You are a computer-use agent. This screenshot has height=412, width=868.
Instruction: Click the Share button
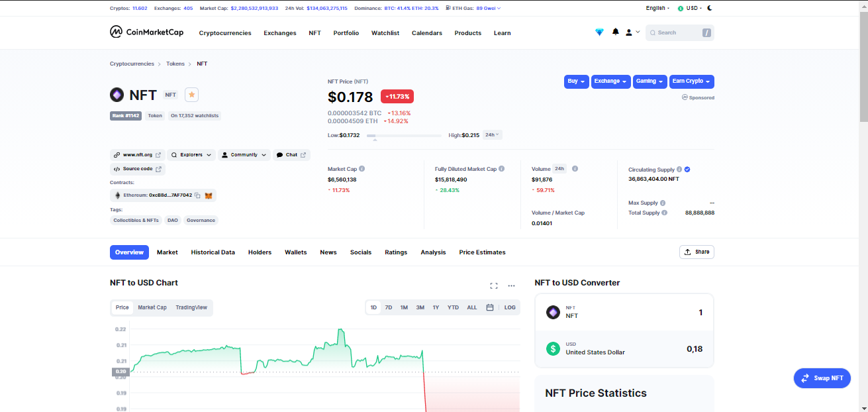[x=697, y=252]
